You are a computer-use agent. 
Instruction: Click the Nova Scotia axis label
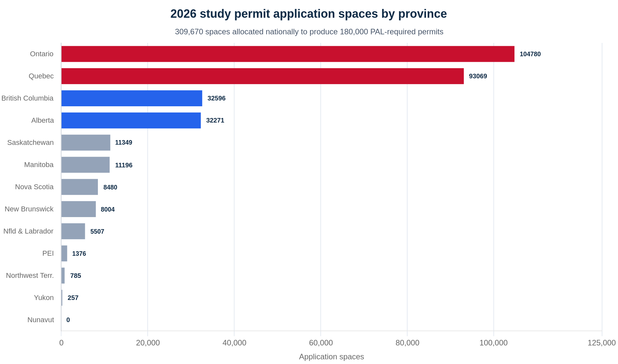click(x=34, y=187)
